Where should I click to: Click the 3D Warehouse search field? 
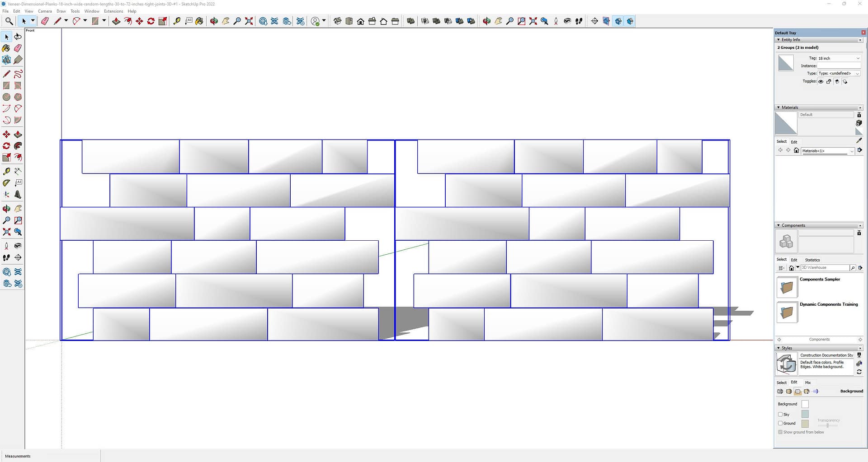825,268
